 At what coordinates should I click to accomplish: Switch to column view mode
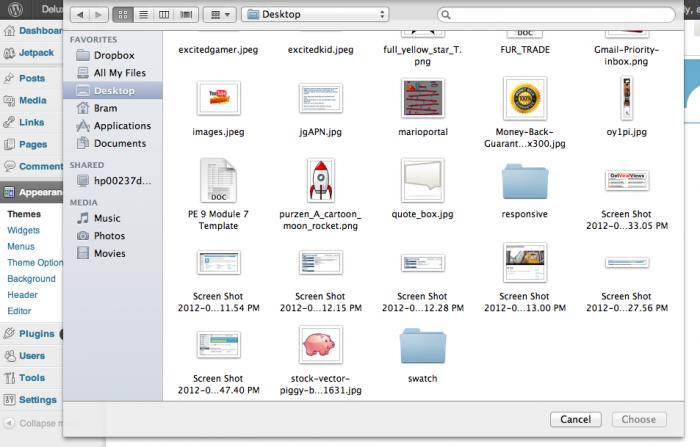pos(164,15)
